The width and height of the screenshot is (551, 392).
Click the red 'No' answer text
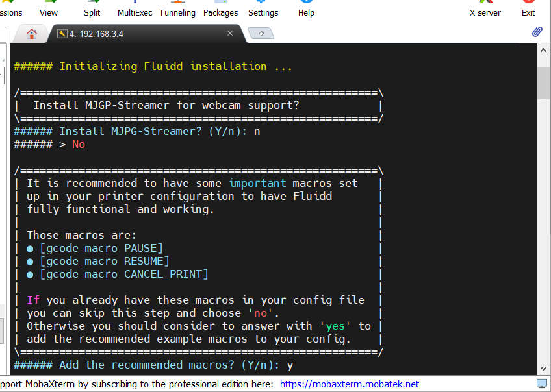point(79,145)
